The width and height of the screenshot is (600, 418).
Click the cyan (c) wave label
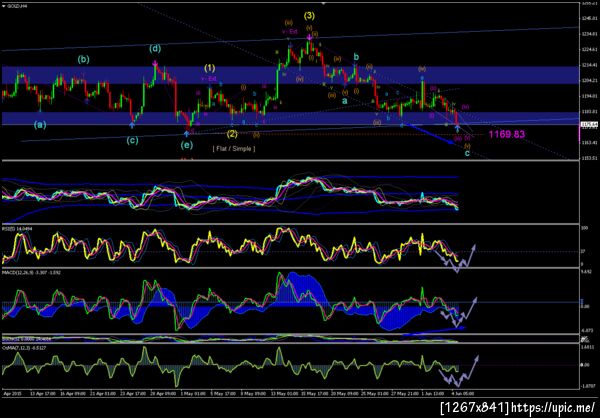point(132,140)
